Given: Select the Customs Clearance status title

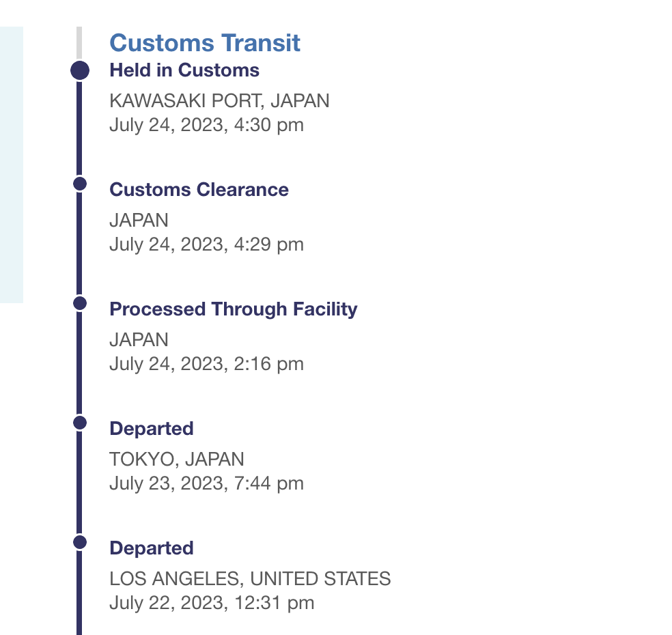Looking at the screenshot, I should point(199,190).
